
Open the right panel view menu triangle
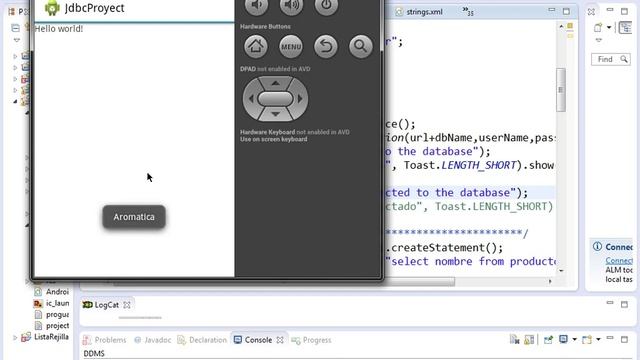point(598,40)
